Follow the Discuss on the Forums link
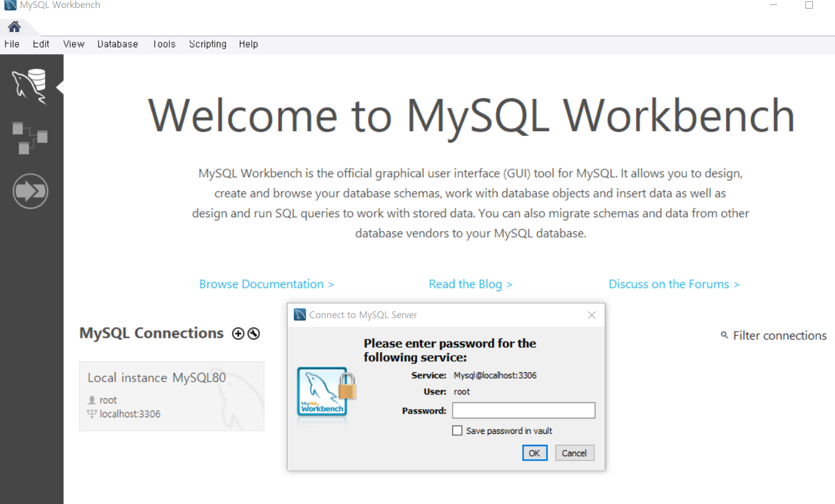 tap(674, 284)
